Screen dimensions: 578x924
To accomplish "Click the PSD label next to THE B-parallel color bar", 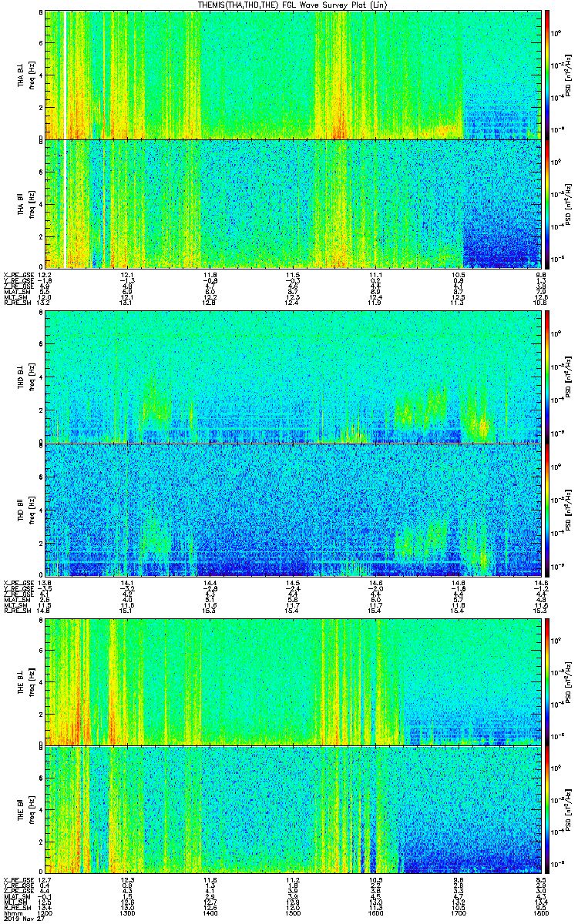I will [x=570, y=809].
